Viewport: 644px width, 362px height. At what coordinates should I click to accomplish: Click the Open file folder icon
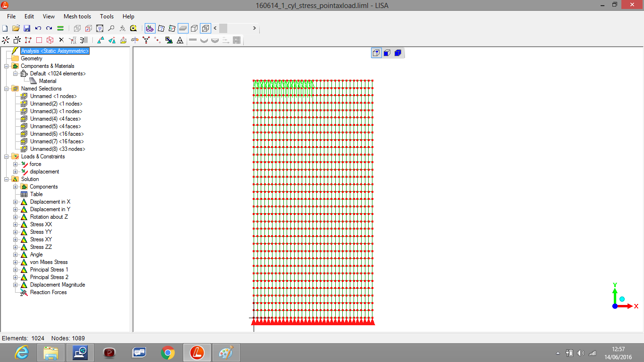16,28
